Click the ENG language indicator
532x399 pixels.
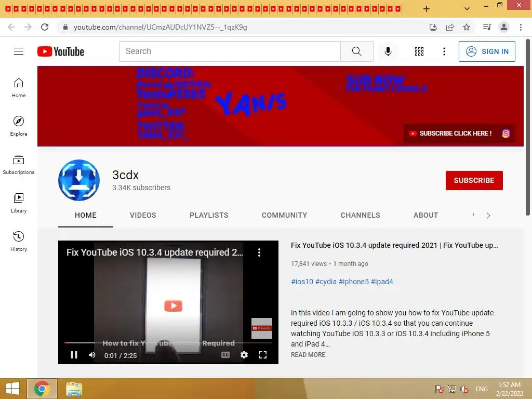pos(482,389)
